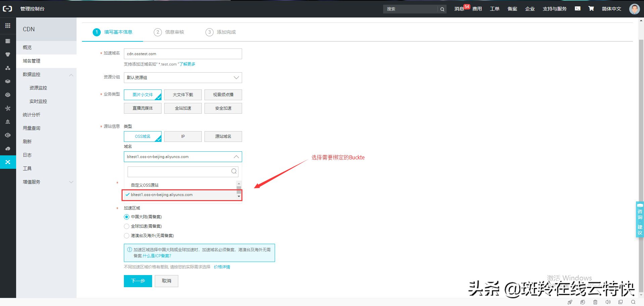Click the search icon in domain dropdown
The image size is (644, 306).
pyautogui.click(x=234, y=171)
